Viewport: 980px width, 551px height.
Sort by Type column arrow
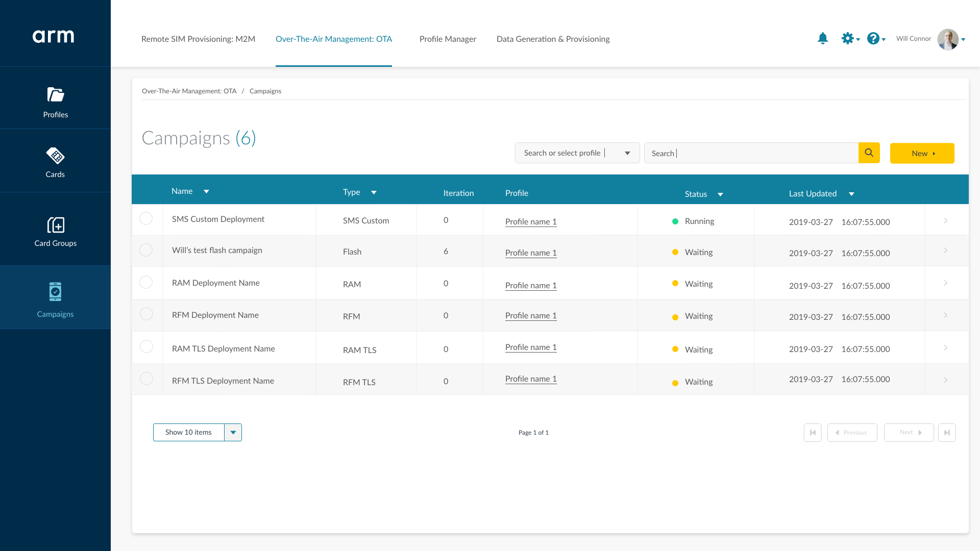click(374, 193)
